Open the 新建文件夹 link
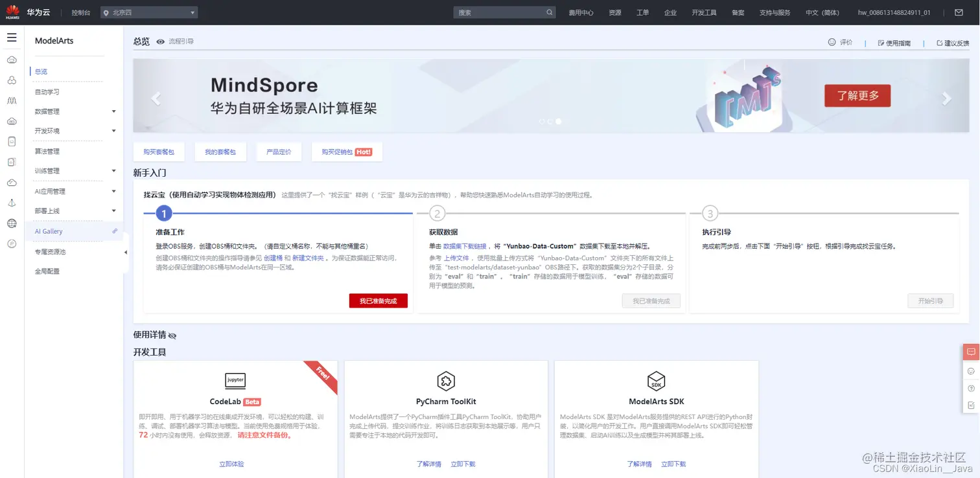This screenshot has width=980, height=478. click(x=308, y=258)
